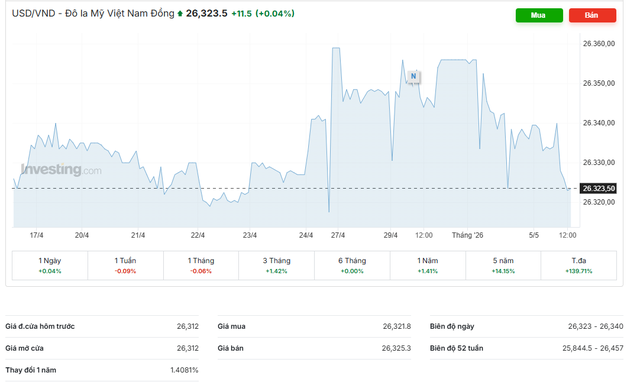Select the 6 Tháng time range tab
This screenshot has height=382, width=640.
352,265
